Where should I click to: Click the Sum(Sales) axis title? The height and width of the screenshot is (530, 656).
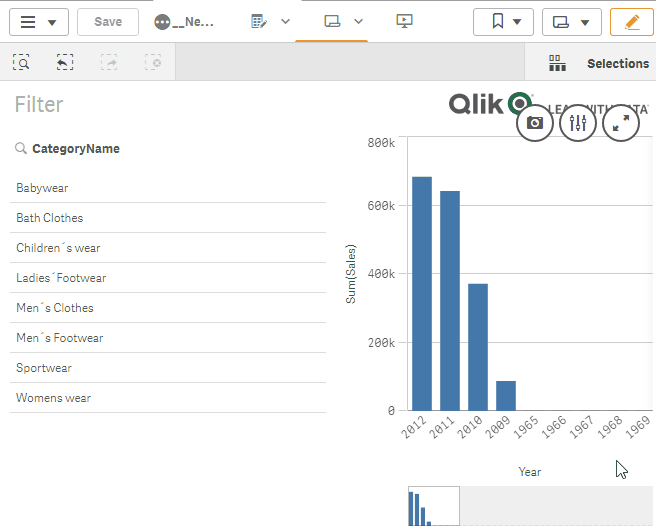[x=351, y=274]
